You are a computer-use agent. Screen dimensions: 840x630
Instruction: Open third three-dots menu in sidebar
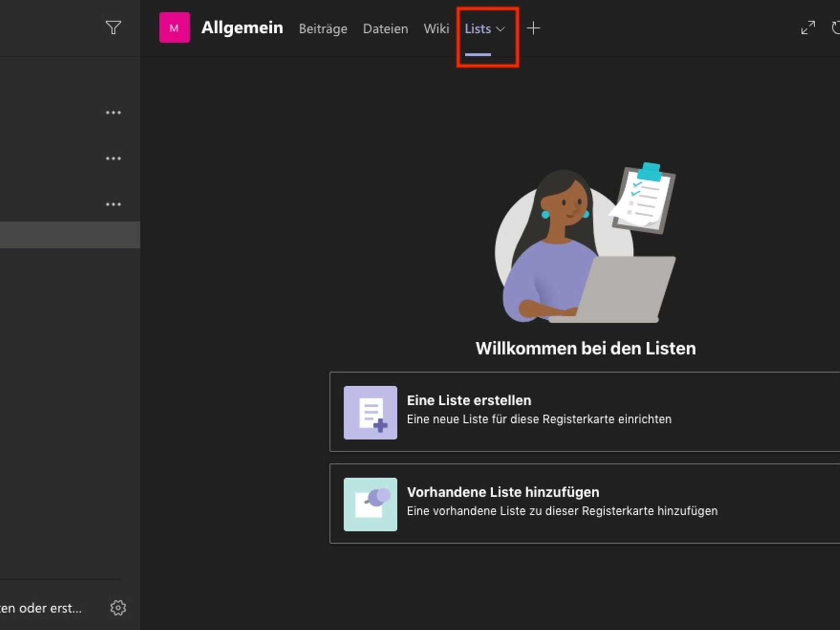coord(113,204)
